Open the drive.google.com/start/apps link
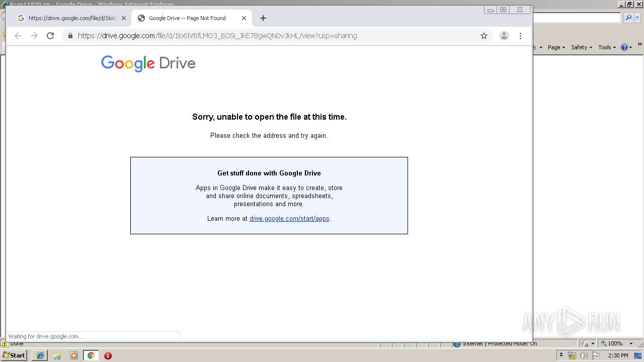This screenshot has width=644, height=362. click(289, 219)
